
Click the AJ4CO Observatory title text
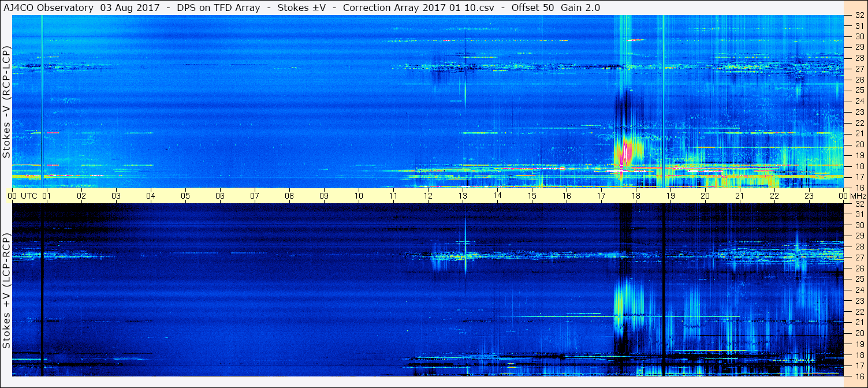pos(49,8)
